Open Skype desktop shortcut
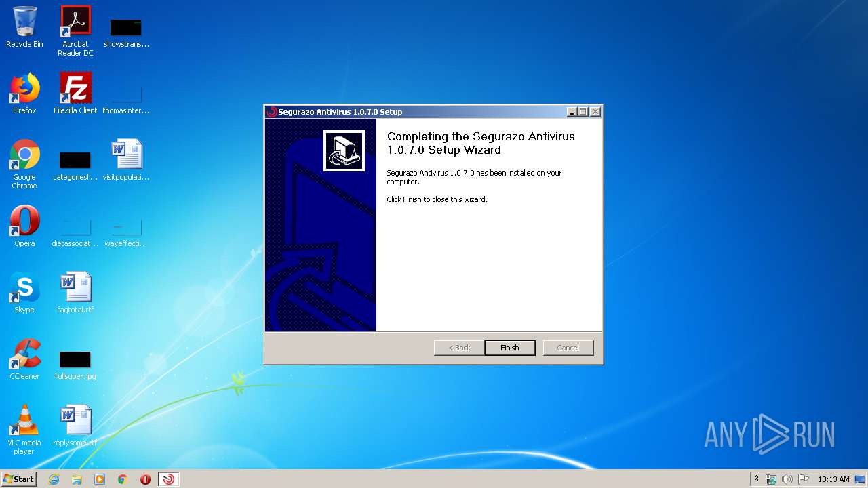The image size is (868, 488). pyautogui.click(x=24, y=293)
